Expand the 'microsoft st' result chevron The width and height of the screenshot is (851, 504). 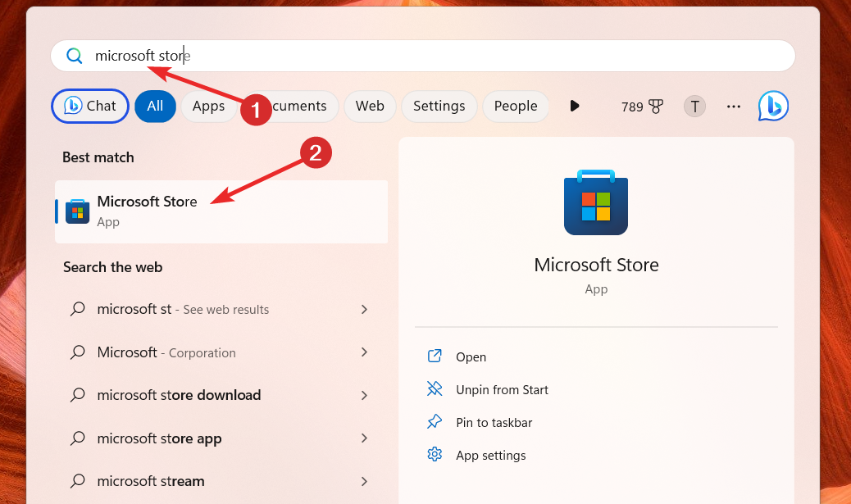click(364, 309)
